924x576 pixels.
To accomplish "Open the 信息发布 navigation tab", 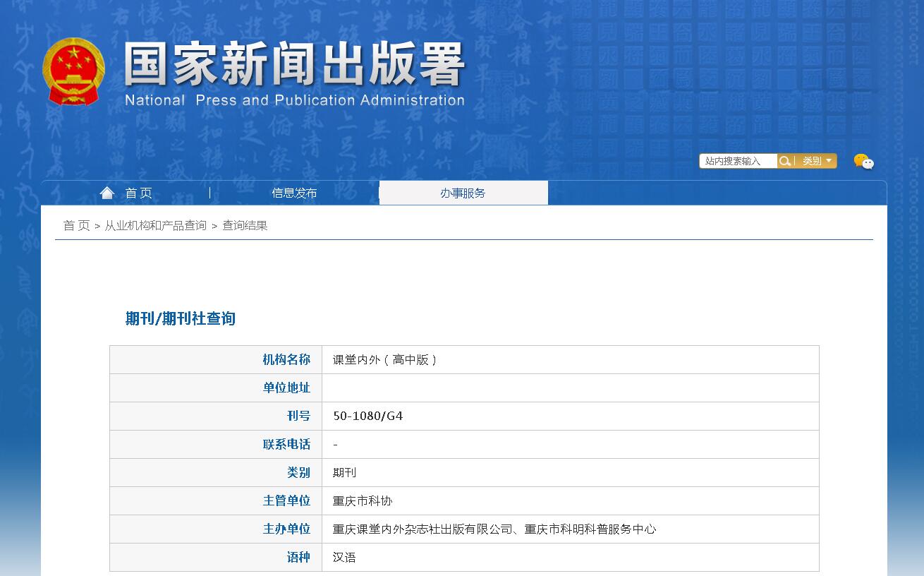I will click(x=294, y=193).
